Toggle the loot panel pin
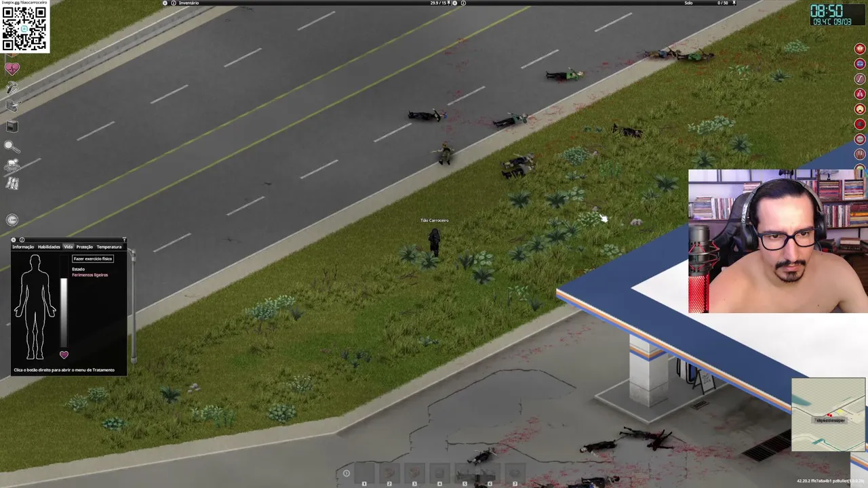This screenshot has width=868, height=488. (734, 3)
